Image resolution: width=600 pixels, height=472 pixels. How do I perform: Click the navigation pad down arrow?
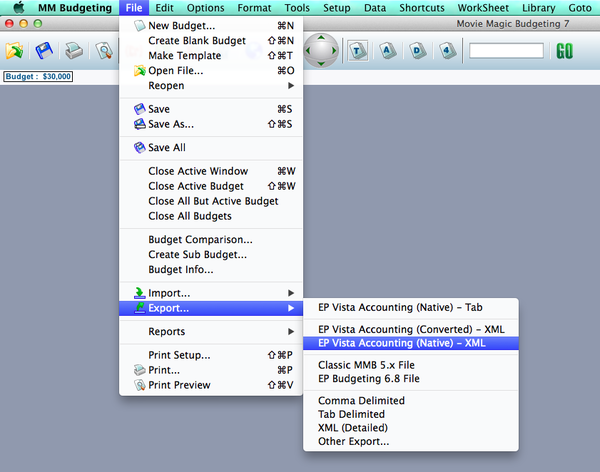click(321, 63)
